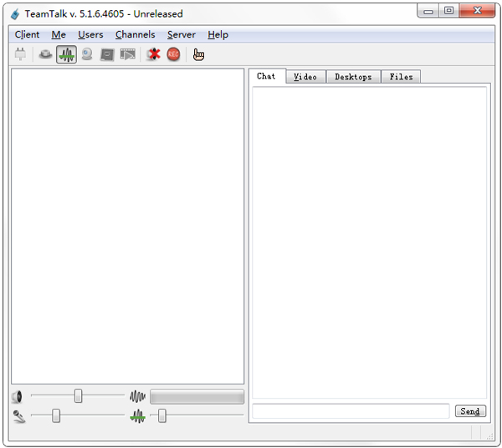The image size is (502, 448).
Task: Click the speaker icon beside volume slider
Action: click(x=18, y=396)
